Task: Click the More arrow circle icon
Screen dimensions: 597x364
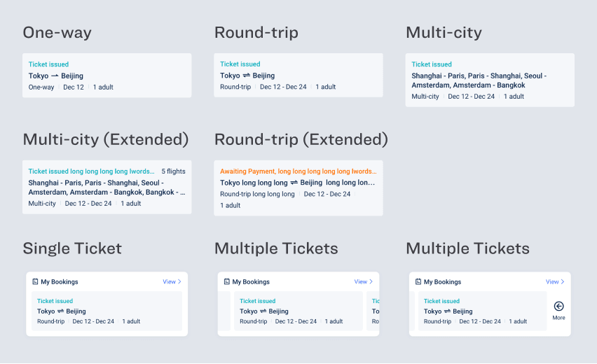Action: tap(558, 306)
